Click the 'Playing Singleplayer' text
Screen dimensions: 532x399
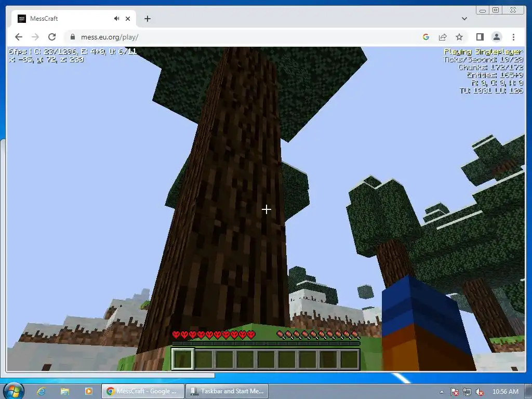(484, 51)
